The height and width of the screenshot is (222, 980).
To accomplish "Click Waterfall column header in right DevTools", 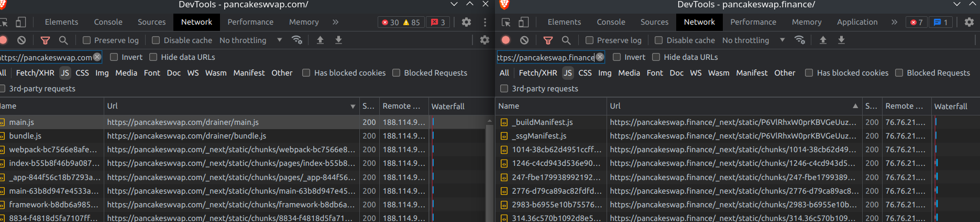I will click(955, 106).
